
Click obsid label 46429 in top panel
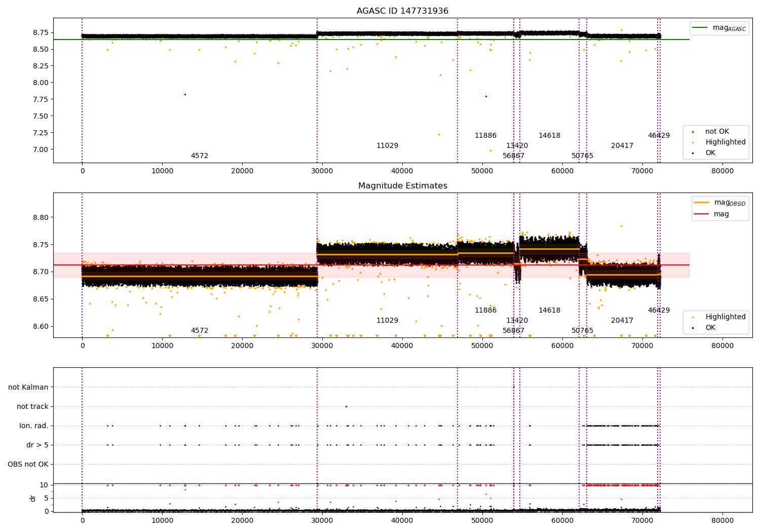659,136
